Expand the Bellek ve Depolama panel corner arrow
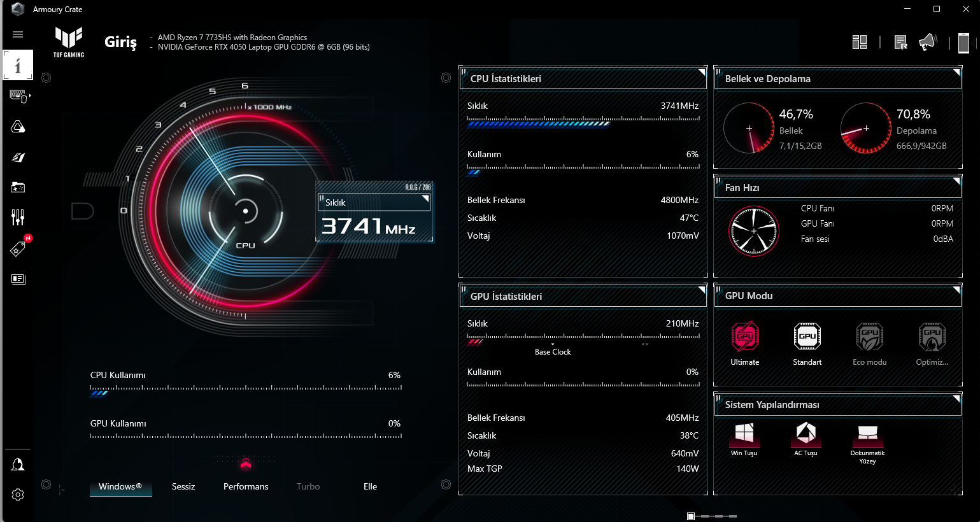The image size is (980, 522). click(956, 72)
